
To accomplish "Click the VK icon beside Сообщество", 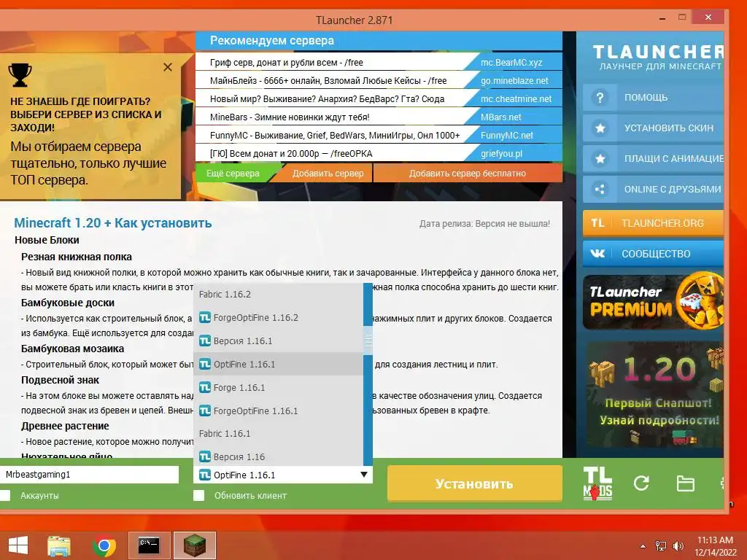I will pyautogui.click(x=597, y=253).
